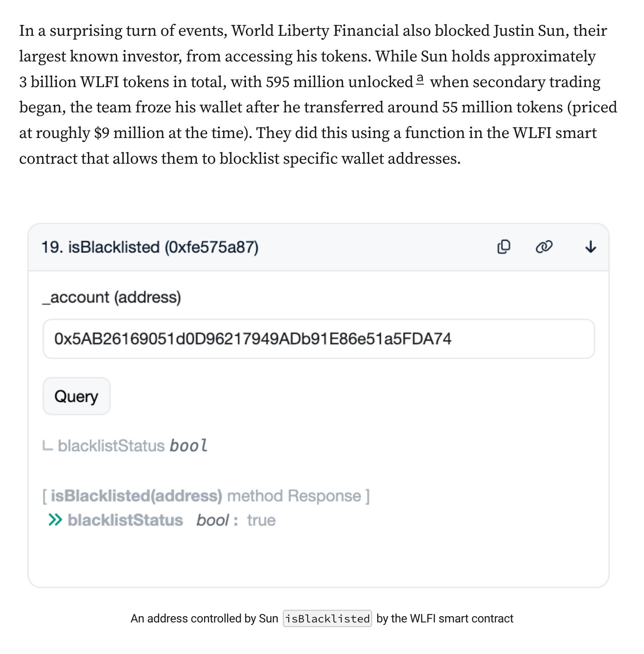Focus the _account address input field
Viewport: 644px width, 654px height.
click(x=319, y=339)
